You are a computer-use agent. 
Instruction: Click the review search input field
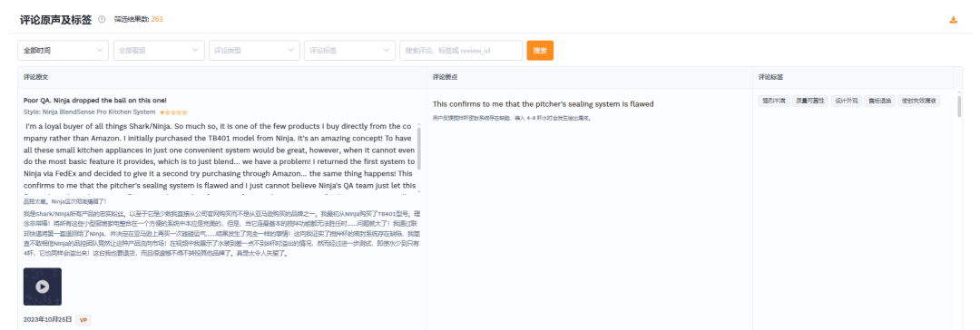coord(461,51)
